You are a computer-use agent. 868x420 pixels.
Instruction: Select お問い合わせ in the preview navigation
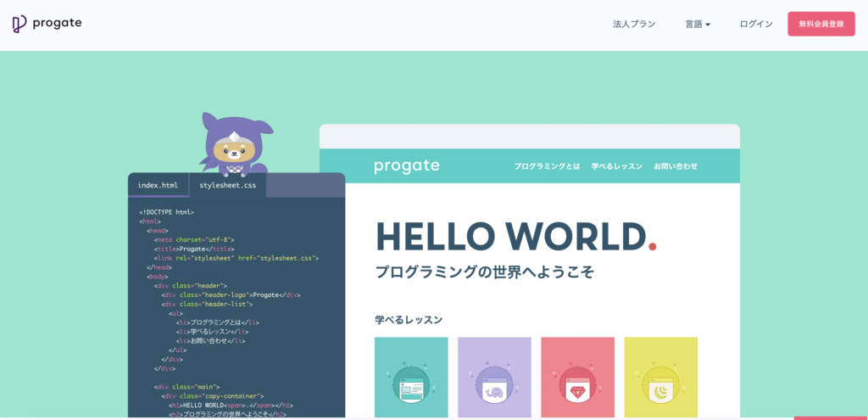point(676,166)
